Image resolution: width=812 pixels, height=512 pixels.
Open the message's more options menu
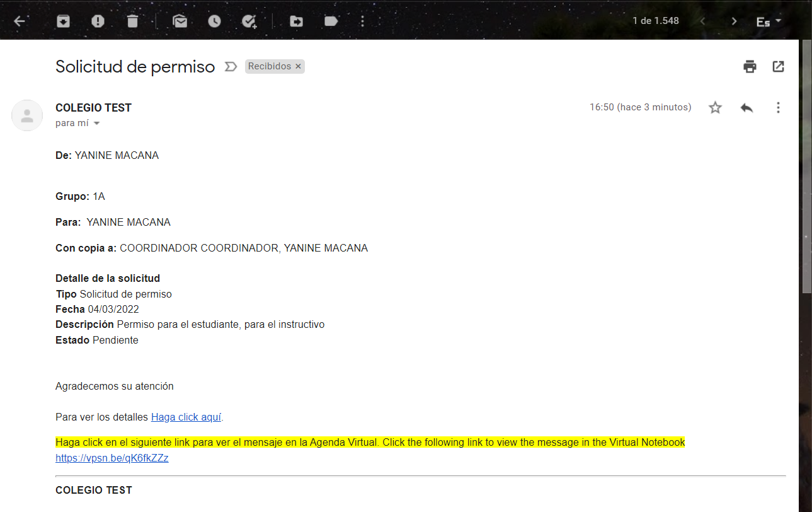coord(778,108)
